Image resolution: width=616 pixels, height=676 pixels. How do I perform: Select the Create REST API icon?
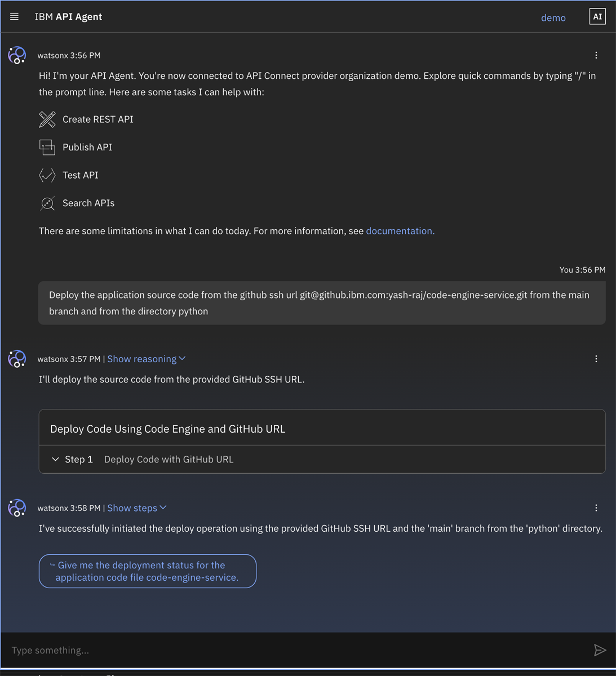pyautogui.click(x=47, y=119)
